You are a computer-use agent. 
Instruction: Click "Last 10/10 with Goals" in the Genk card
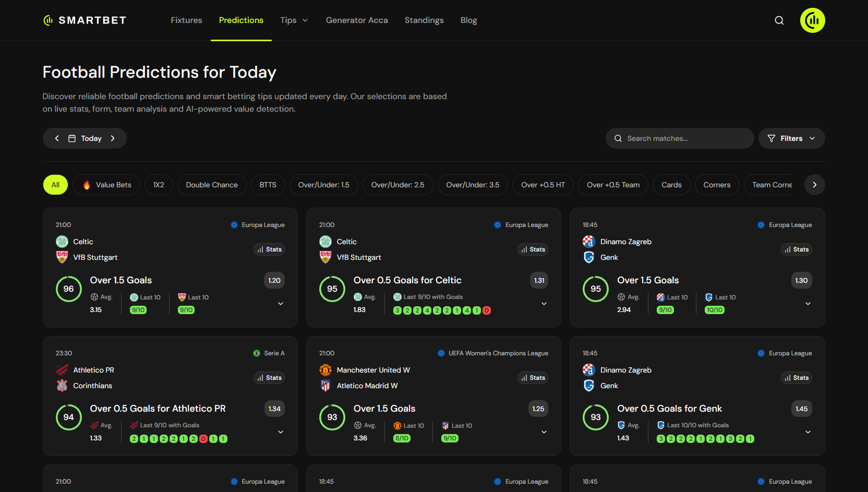pos(698,425)
